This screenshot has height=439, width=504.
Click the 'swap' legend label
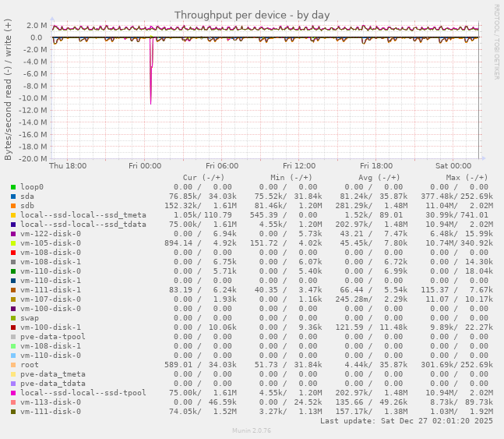coord(30,318)
